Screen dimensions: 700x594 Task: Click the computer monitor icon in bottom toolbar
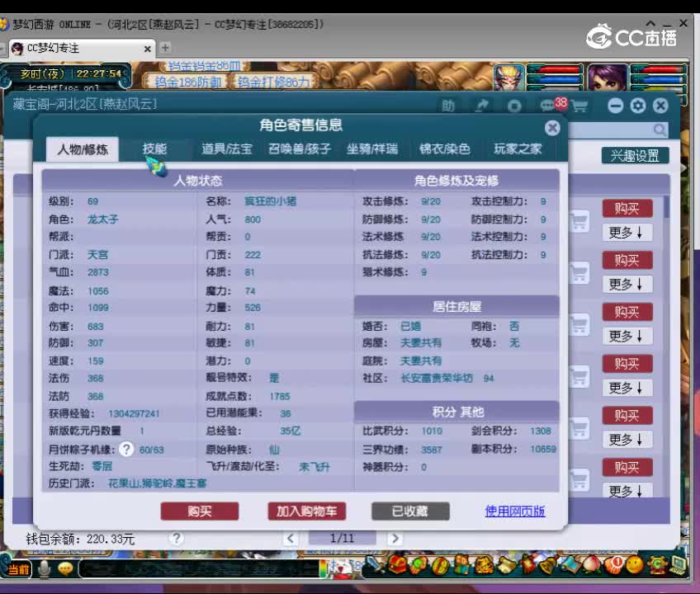coord(678,566)
